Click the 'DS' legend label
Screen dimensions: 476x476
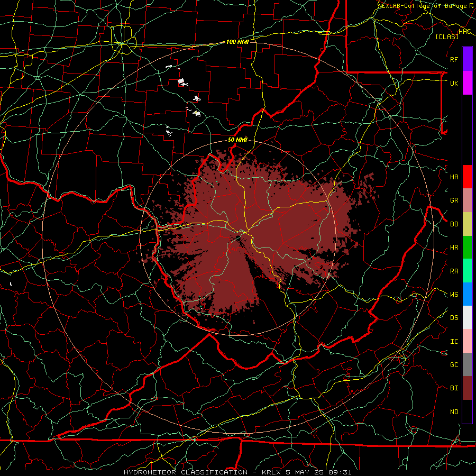(454, 318)
